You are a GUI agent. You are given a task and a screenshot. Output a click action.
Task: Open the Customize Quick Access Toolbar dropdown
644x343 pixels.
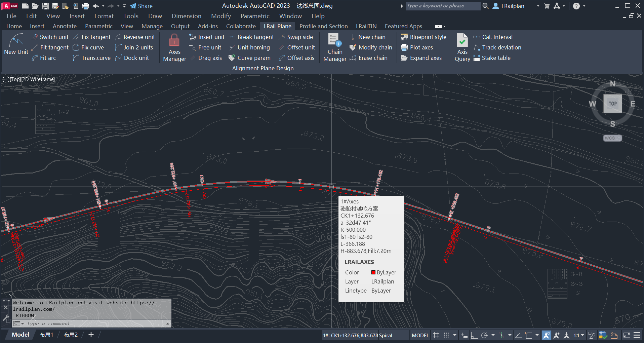[x=124, y=6]
